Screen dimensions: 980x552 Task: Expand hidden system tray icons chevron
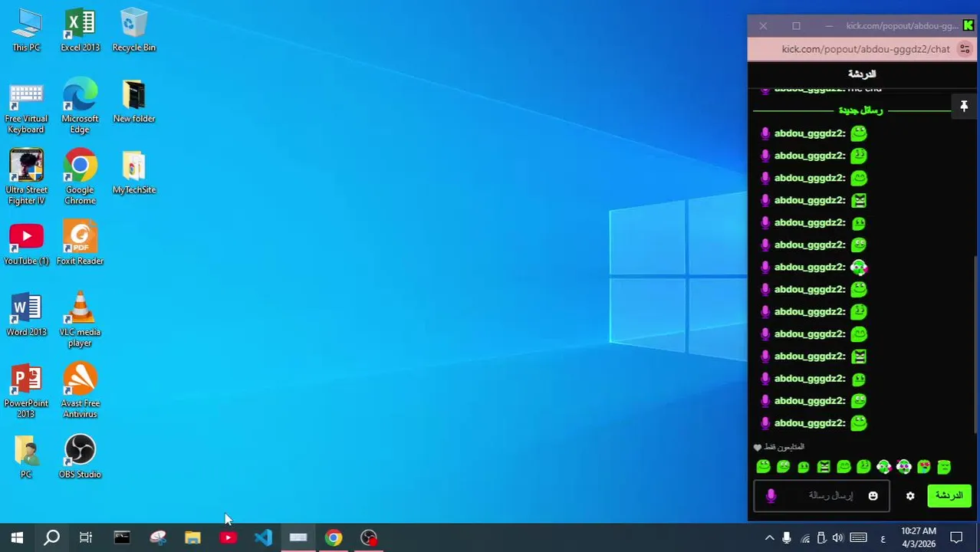(770, 538)
